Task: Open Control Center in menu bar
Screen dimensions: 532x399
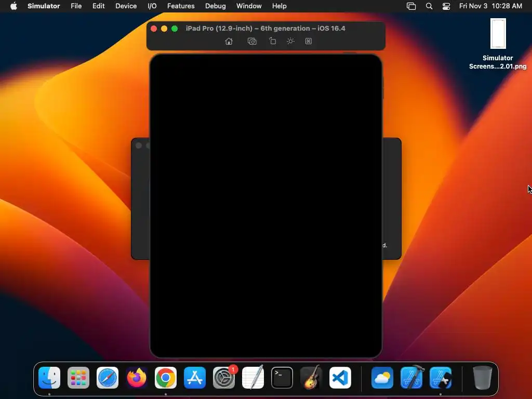Action: point(446,6)
